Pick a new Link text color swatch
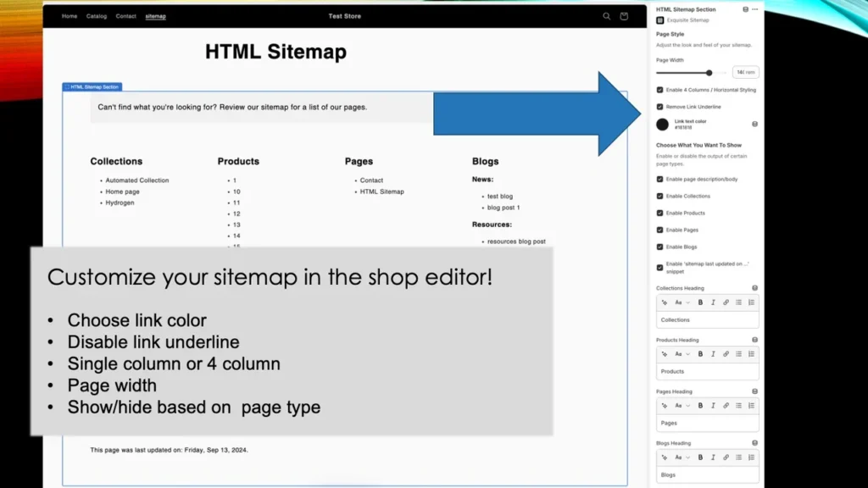868x488 pixels. coord(663,124)
